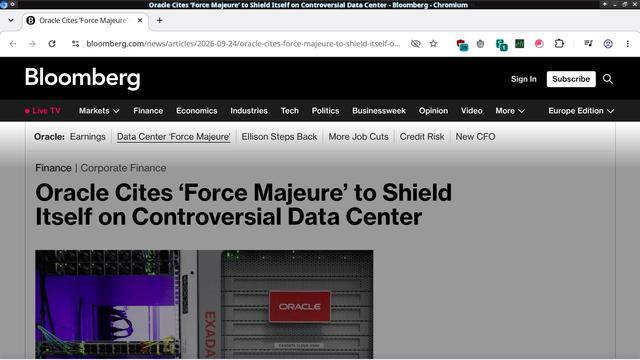Open the Europe Edition selector
The width and height of the screenshot is (640, 360).
click(x=581, y=111)
